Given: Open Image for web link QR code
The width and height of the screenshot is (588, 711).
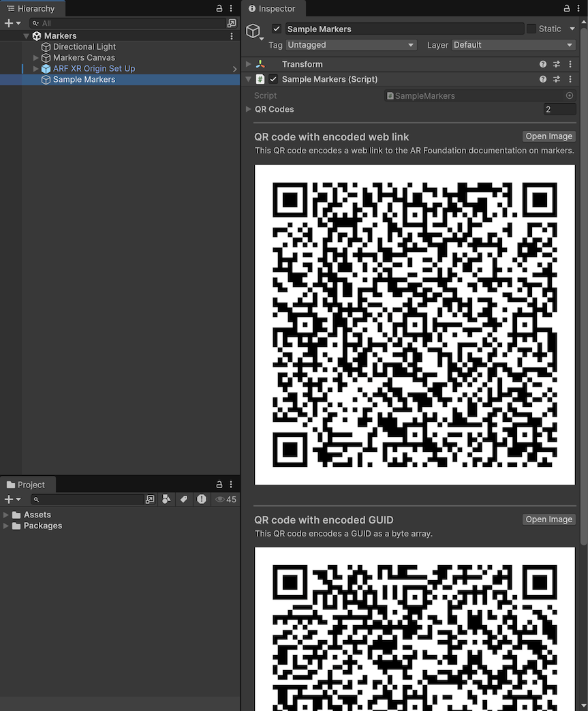Looking at the screenshot, I should [x=548, y=136].
